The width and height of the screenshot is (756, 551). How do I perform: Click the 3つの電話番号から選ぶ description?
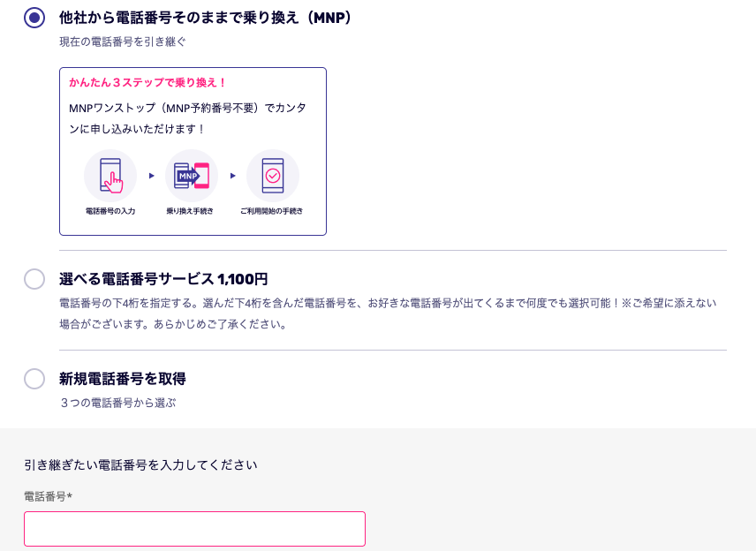[117, 403]
